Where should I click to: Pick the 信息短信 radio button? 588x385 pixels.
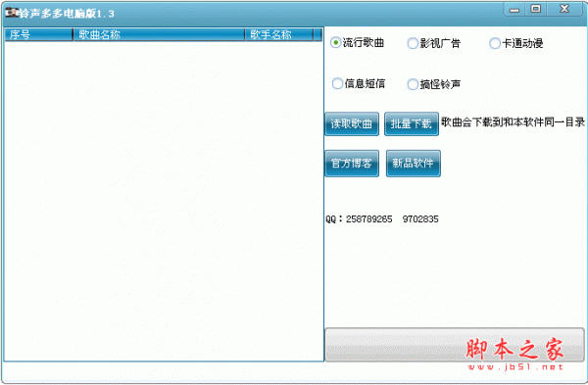359,83
